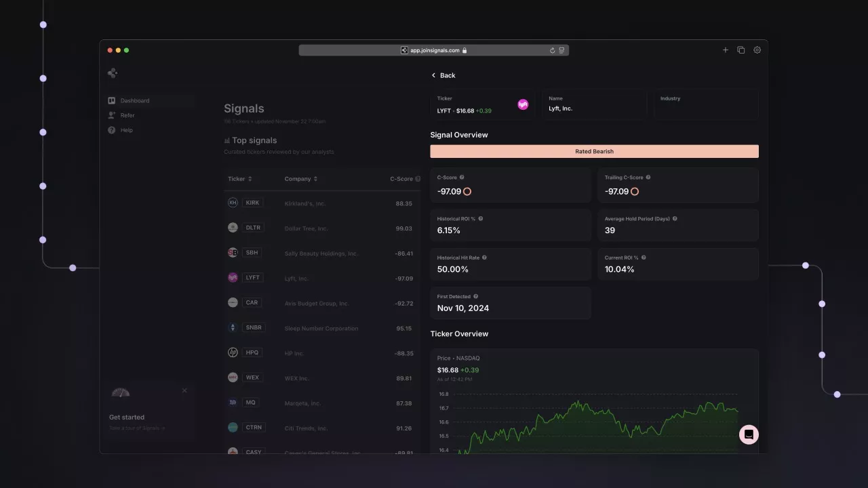Sort the table by Company column
Viewport: 868px width, 488px height.
coord(300,179)
